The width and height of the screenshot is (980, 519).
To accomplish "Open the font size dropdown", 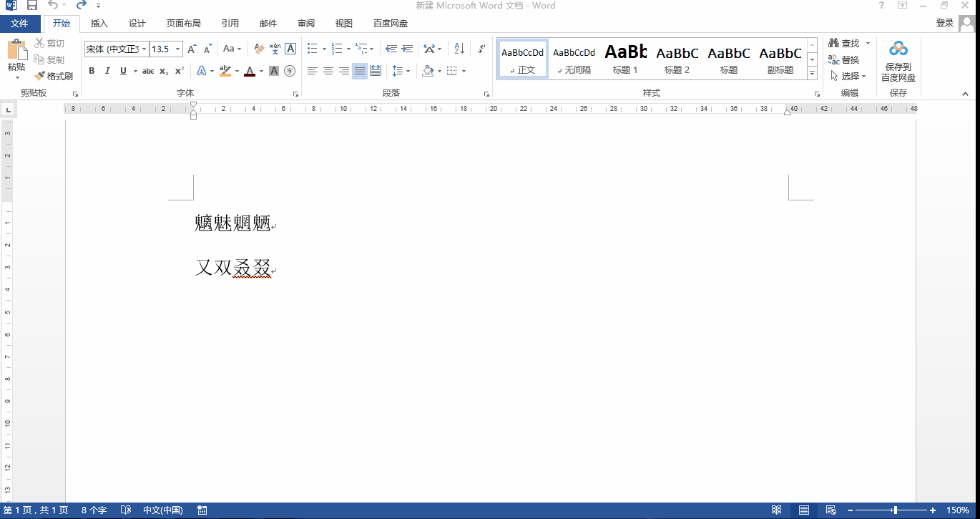I will (x=177, y=49).
